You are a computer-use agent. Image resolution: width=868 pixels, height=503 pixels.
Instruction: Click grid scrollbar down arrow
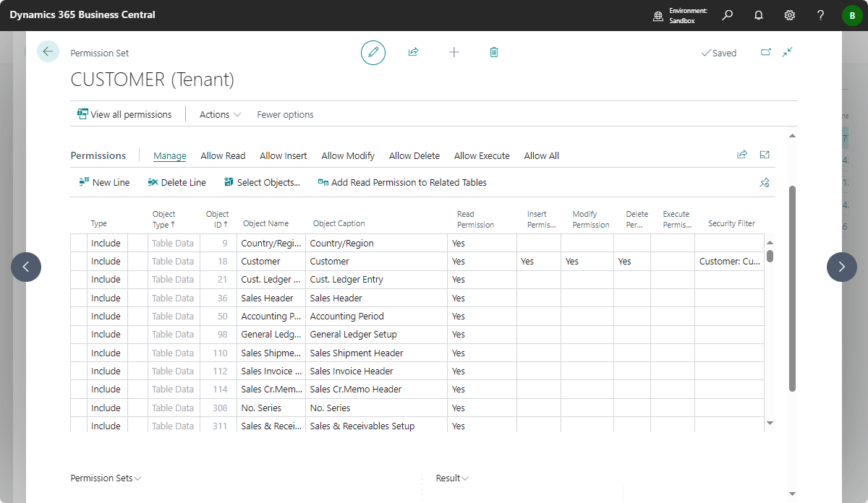click(x=770, y=423)
